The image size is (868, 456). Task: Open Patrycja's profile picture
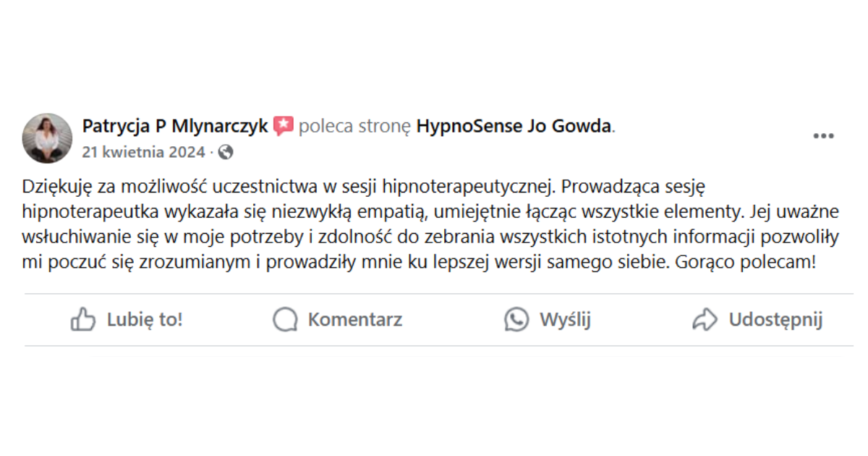48,138
